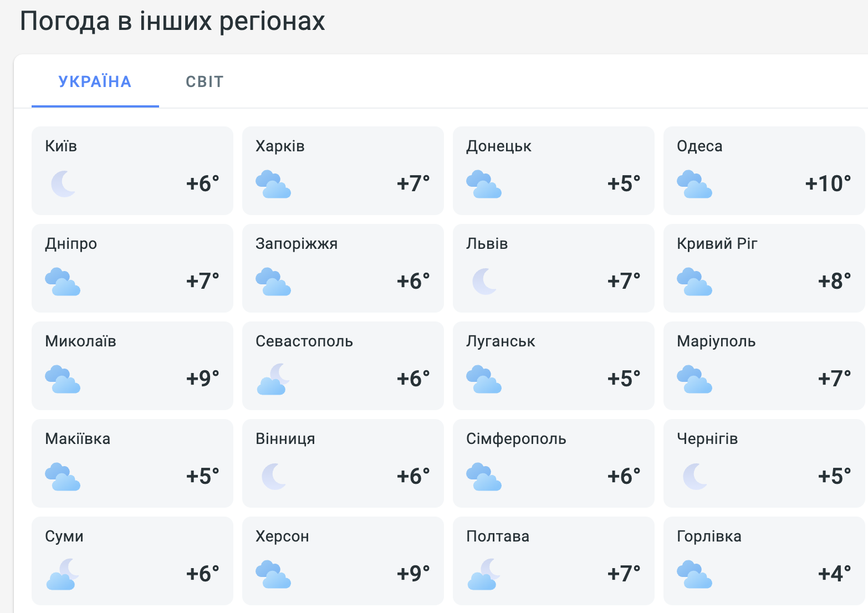Open the Донецьк city link

[x=499, y=146]
